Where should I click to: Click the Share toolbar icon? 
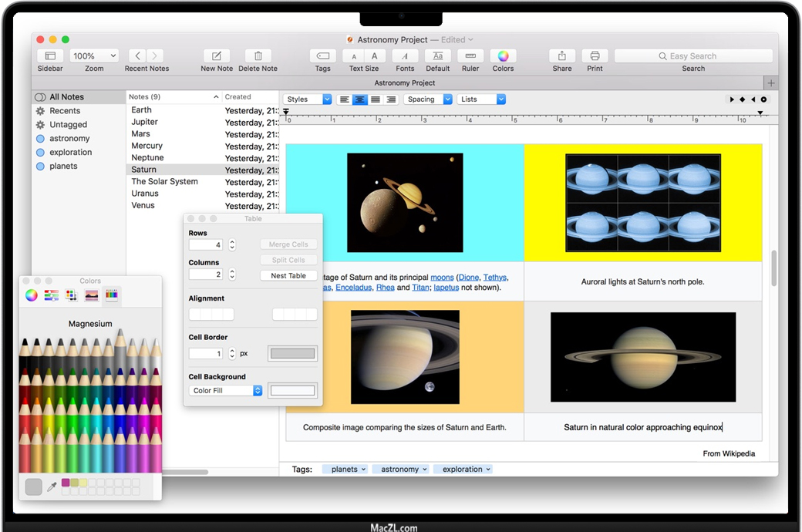pyautogui.click(x=562, y=56)
